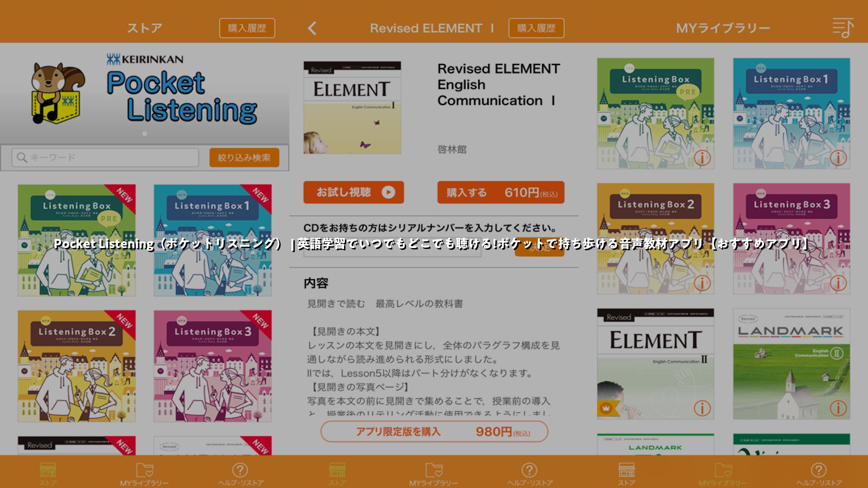Image resolution: width=868 pixels, height=488 pixels.
Task: Open the store Listening Box 1 cover
Action: (212, 240)
